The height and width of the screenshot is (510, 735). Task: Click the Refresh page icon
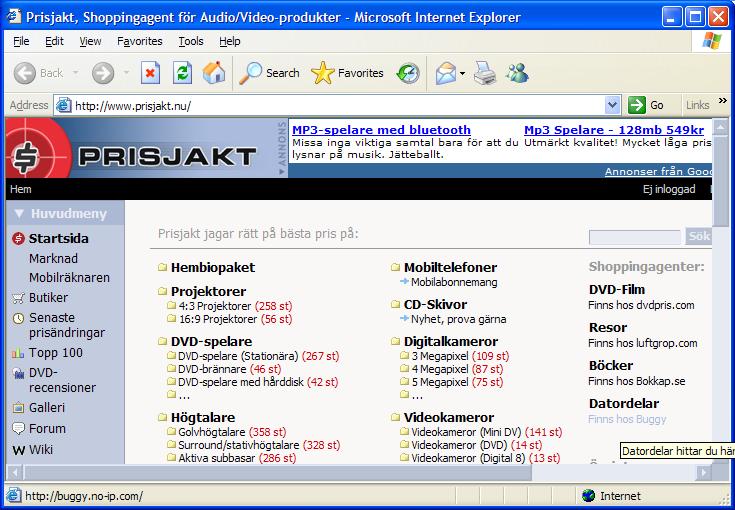(182, 73)
